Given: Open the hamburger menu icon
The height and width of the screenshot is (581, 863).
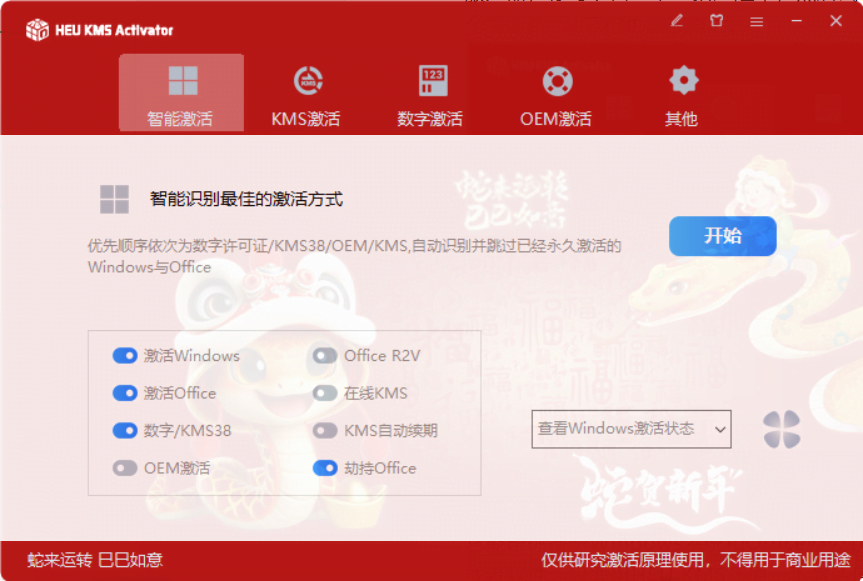Looking at the screenshot, I should tap(756, 21).
